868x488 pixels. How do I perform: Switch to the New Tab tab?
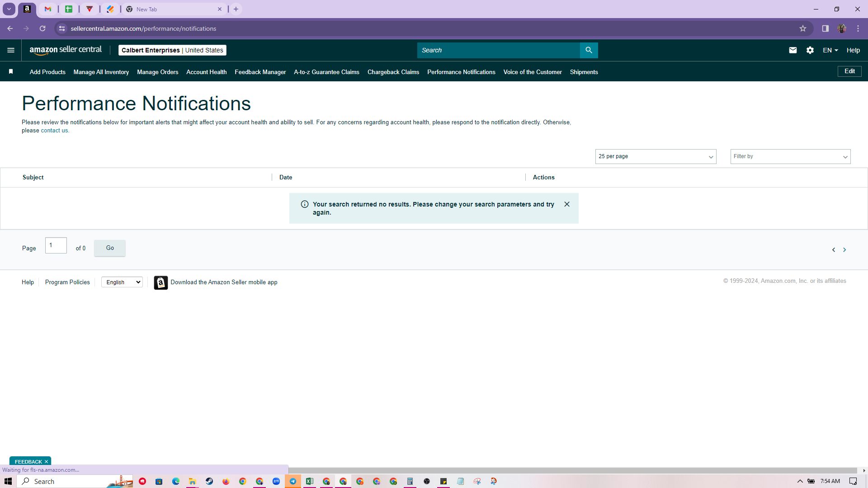[174, 9]
